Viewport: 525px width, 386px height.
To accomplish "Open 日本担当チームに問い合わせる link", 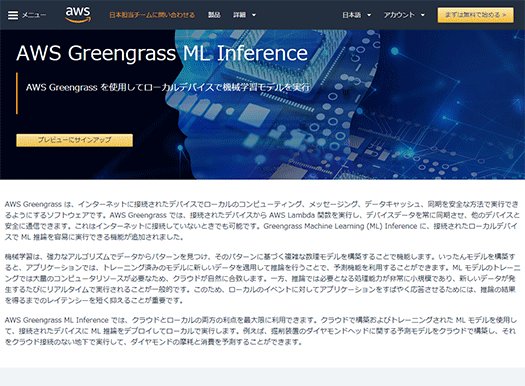I will click(x=152, y=15).
